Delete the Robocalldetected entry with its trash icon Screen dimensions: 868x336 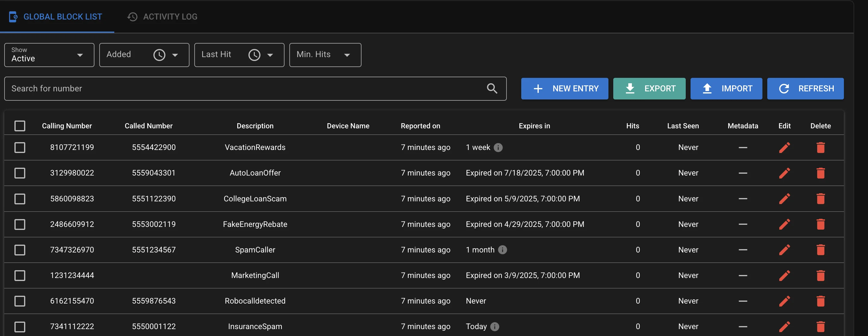tap(820, 301)
